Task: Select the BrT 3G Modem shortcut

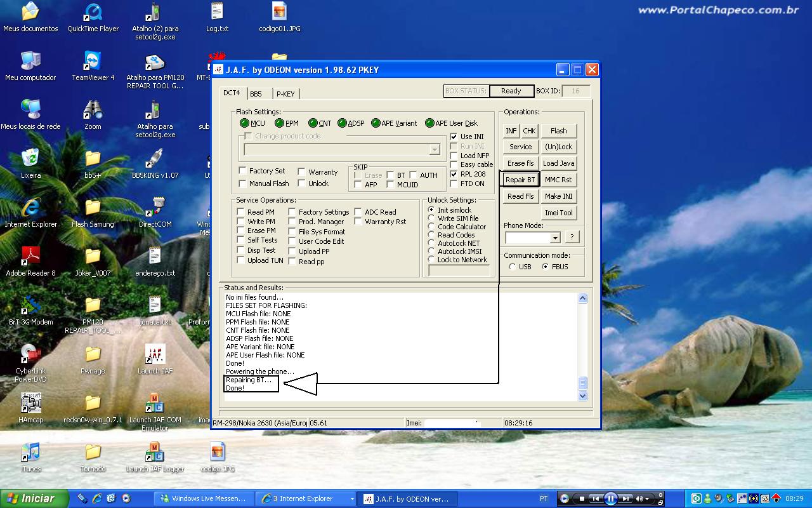Action: [30, 311]
